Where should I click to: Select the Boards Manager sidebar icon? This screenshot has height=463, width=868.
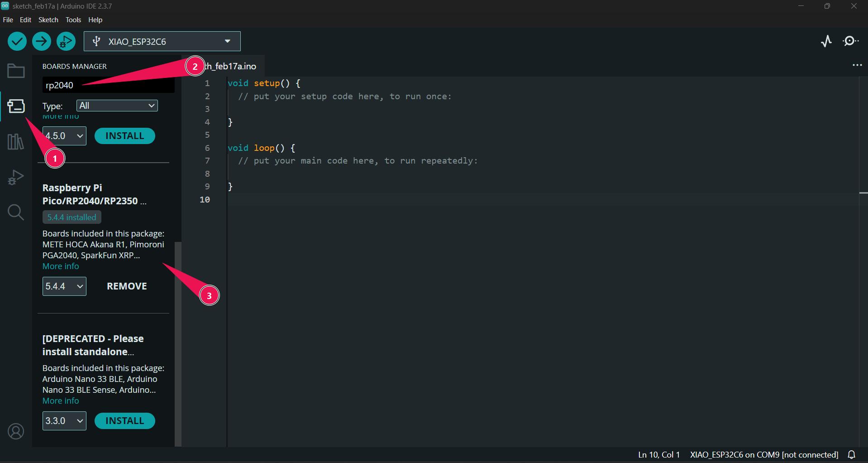pyautogui.click(x=16, y=106)
